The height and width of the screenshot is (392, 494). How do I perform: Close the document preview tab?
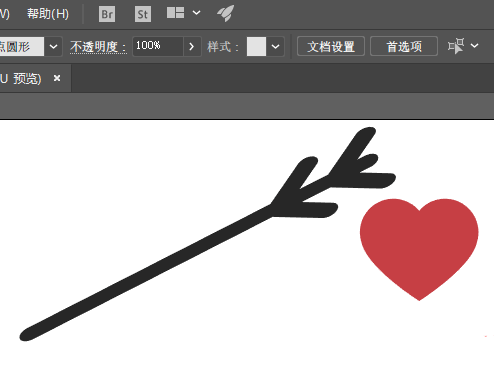point(57,78)
